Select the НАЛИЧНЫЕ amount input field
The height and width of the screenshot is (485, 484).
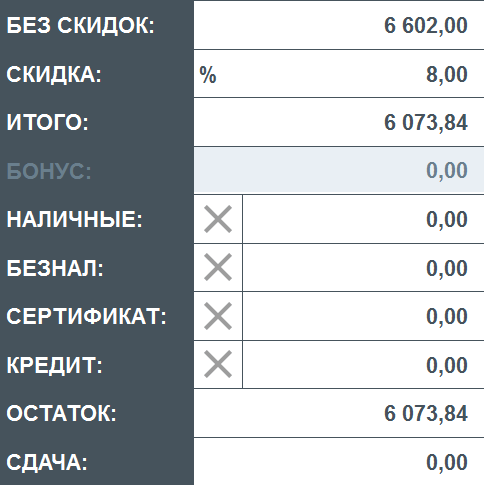click(363, 219)
